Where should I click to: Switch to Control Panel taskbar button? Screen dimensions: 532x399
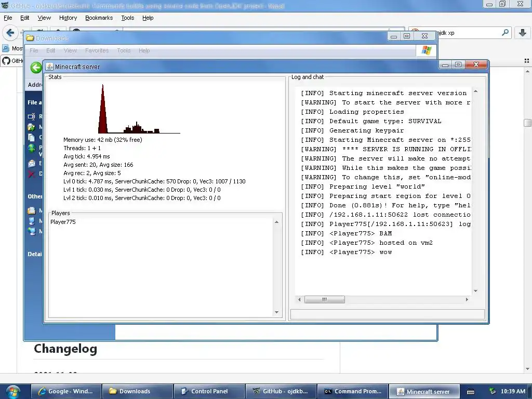(x=209, y=391)
